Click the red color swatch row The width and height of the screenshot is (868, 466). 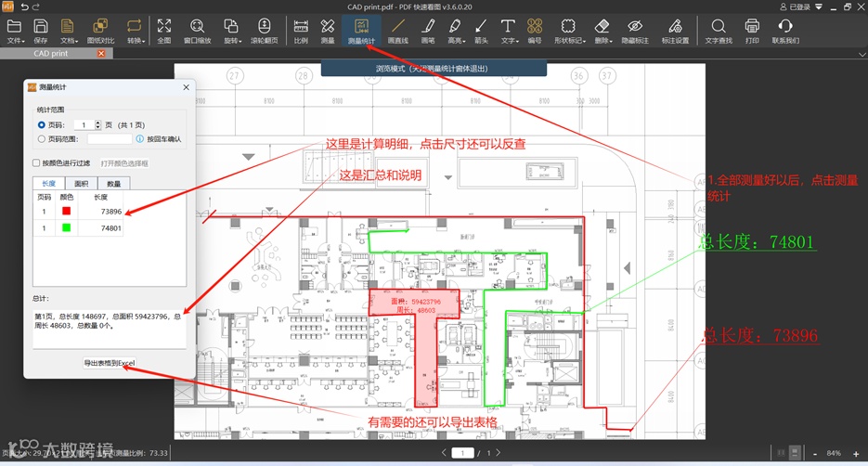coord(67,211)
